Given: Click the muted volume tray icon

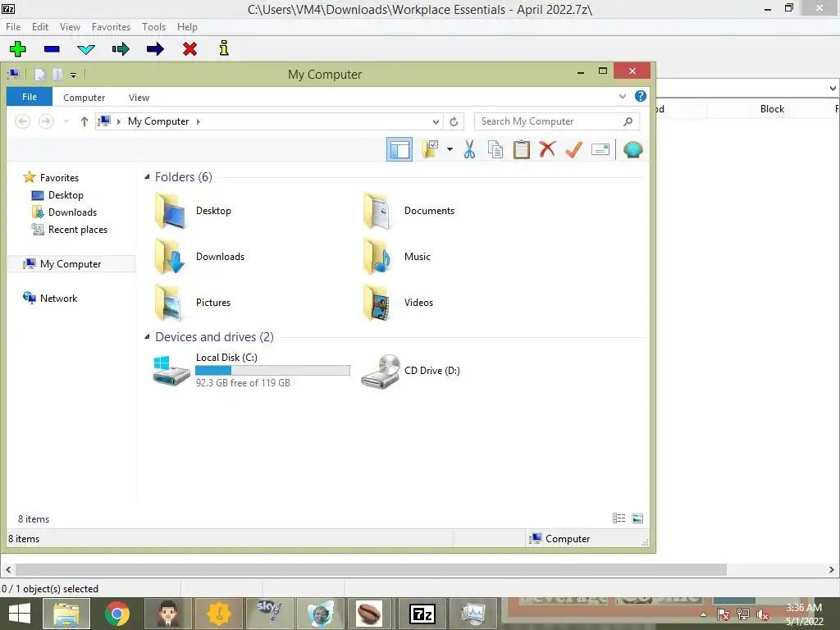Looking at the screenshot, I should pos(763,615).
